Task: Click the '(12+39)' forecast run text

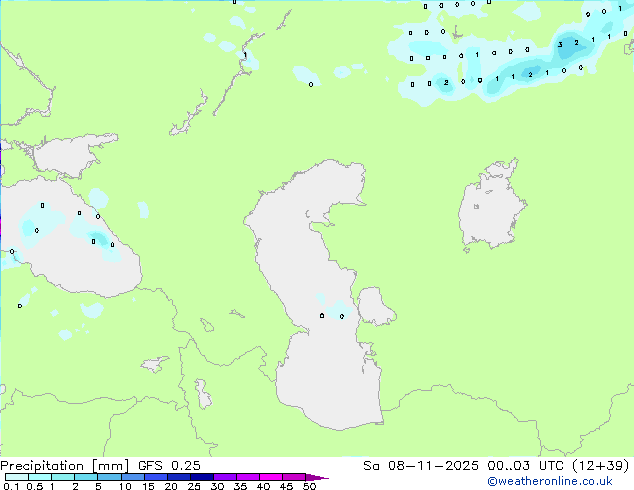Action: coord(601,466)
